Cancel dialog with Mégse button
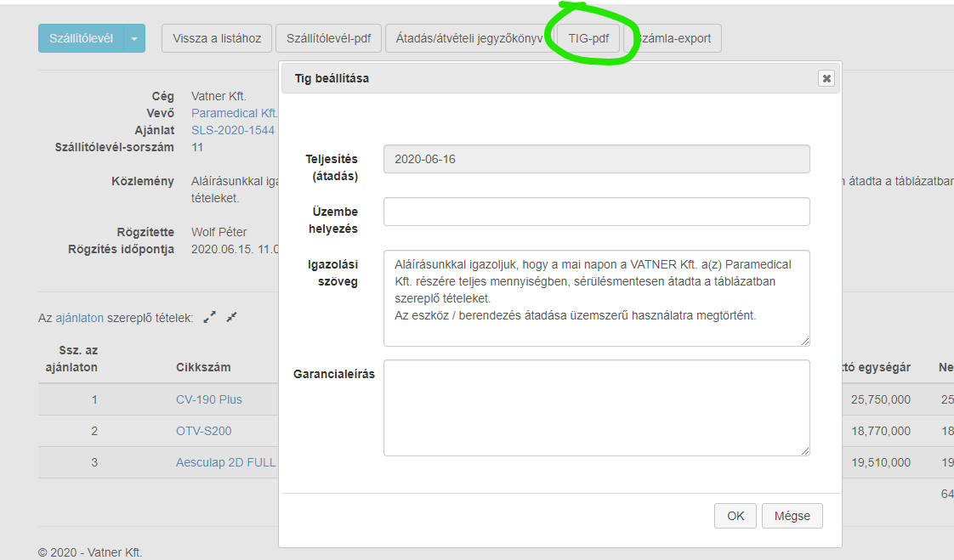The width and height of the screenshot is (954, 560). [x=792, y=515]
